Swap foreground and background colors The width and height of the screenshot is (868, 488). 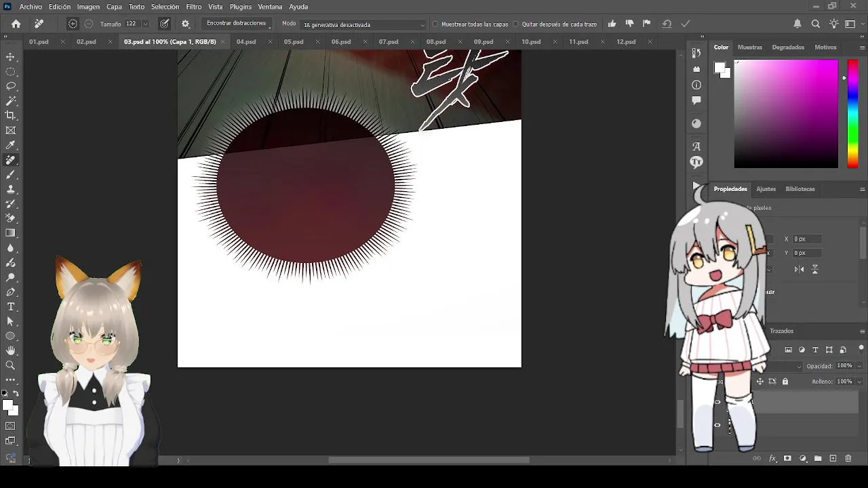click(16, 394)
